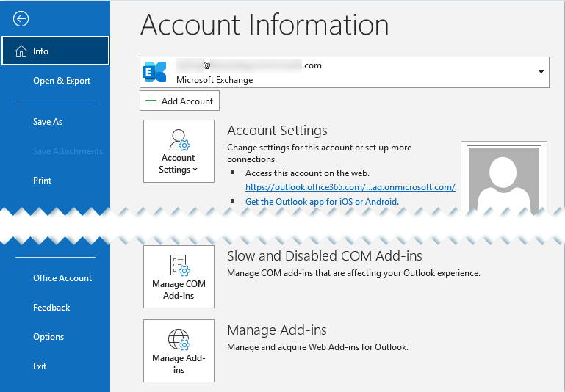Click 'Manage COM add-ins that are affecting' description

(353, 273)
